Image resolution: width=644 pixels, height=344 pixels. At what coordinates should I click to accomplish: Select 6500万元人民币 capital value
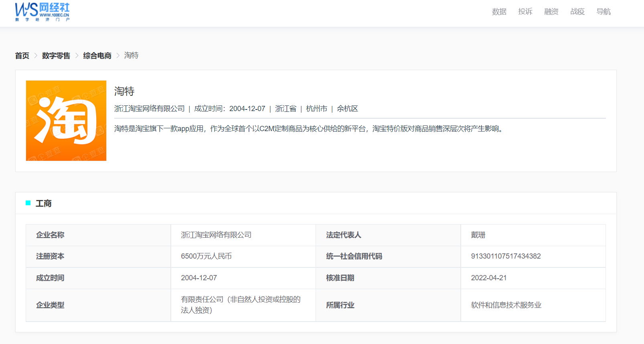click(x=206, y=256)
